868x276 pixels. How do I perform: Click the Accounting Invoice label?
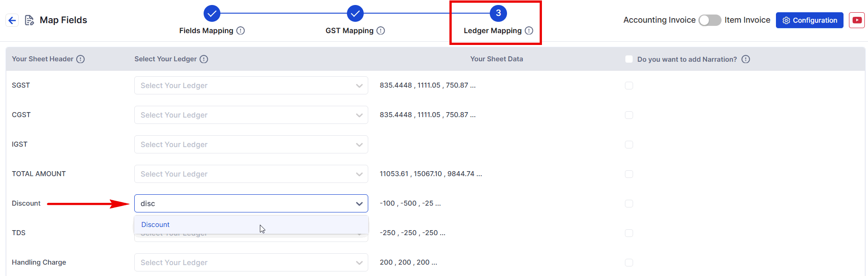coord(659,20)
